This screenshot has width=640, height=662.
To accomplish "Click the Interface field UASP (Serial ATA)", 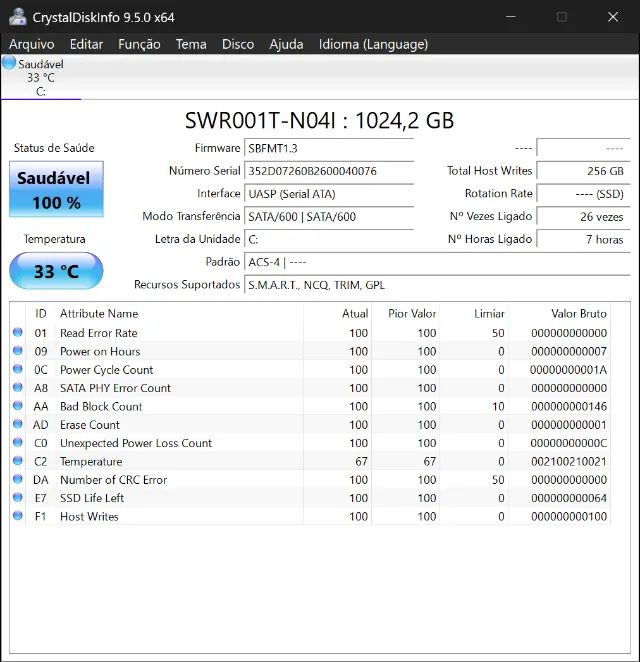I will pyautogui.click(x=329, y=194).
